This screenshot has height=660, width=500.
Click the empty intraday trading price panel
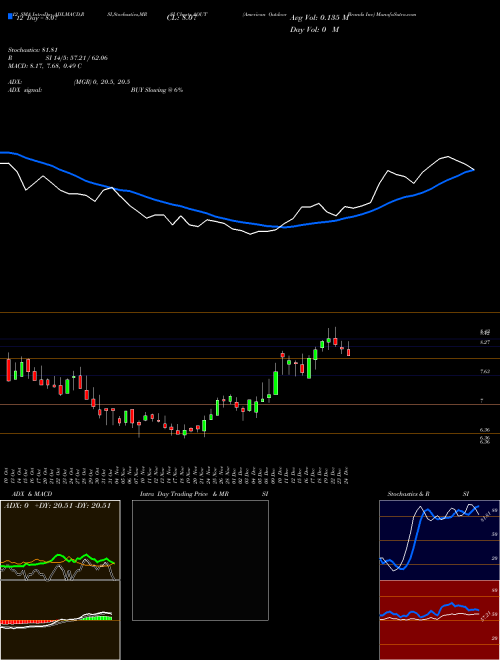[x=200, y=560]
